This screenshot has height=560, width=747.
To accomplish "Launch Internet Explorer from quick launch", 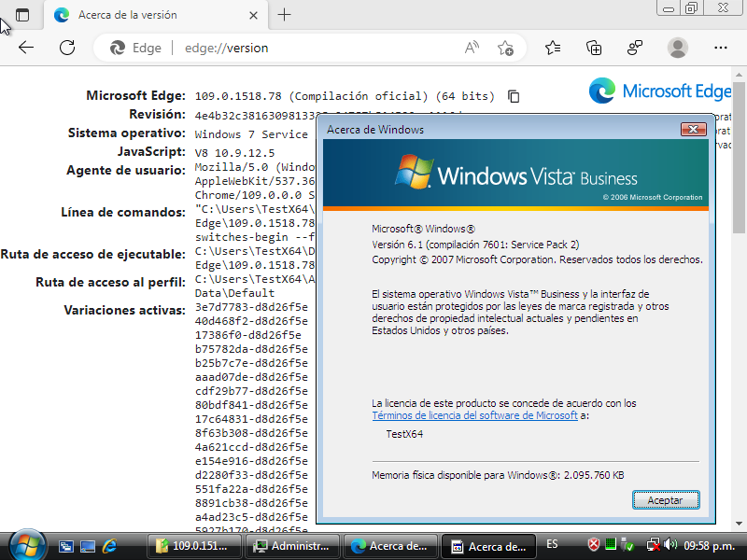I will pyautogui.click(x=109, y=546).
